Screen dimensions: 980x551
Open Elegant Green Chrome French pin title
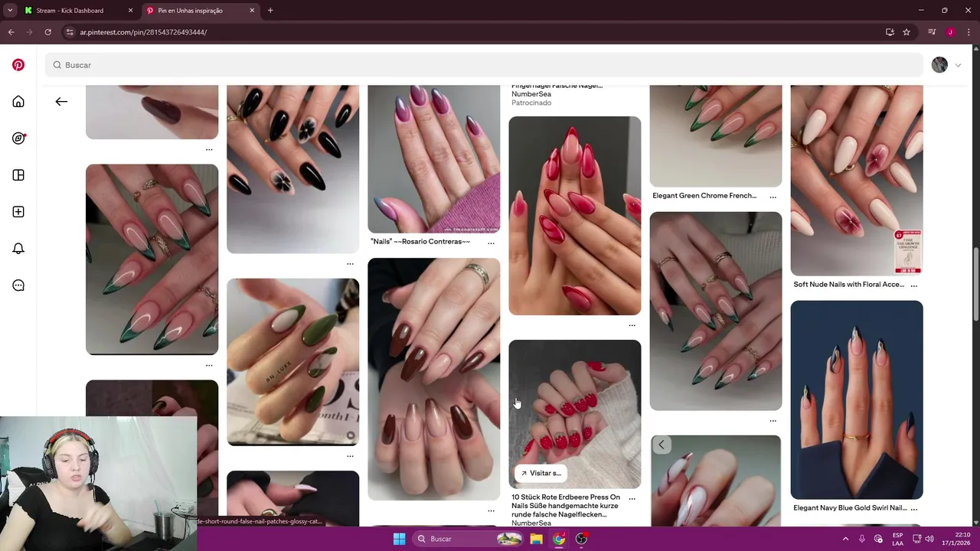click(704, 196)
